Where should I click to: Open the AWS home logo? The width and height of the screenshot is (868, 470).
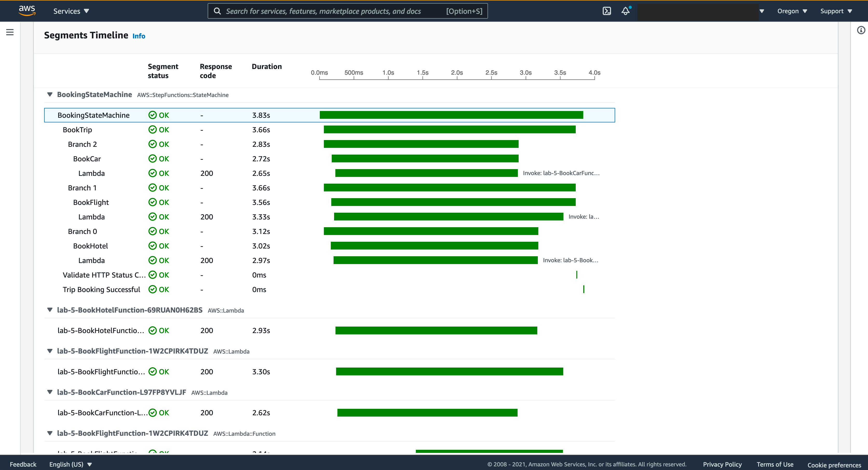click(x=27, y=11)
